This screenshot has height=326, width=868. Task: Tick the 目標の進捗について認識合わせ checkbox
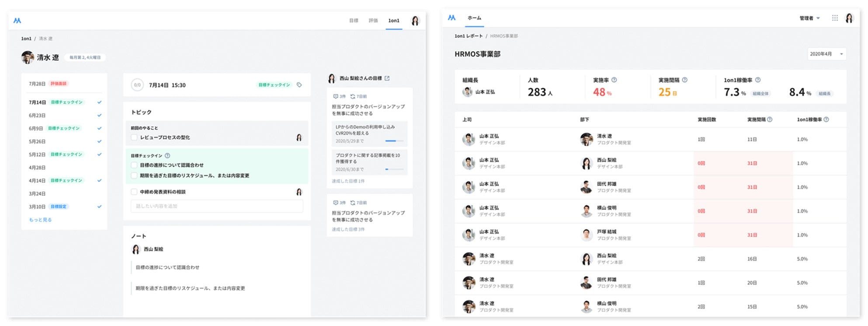click(x=134, y=165)
